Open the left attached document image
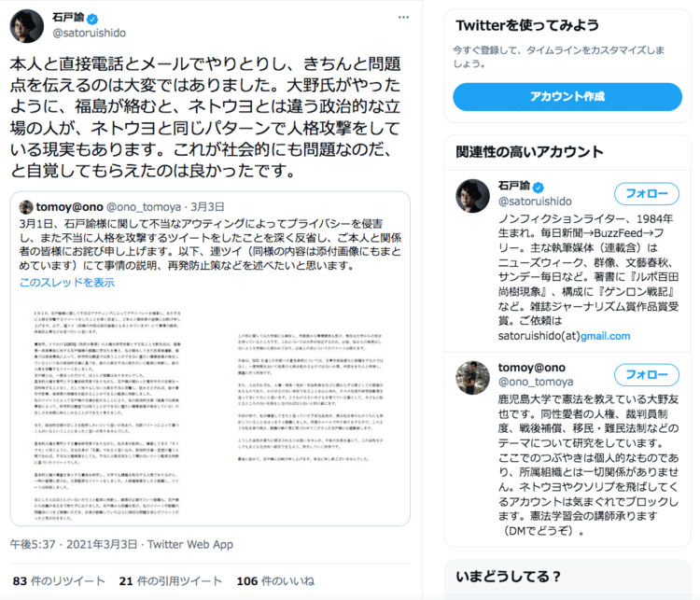The image size is (700, 600). click(x=107, y=415)
